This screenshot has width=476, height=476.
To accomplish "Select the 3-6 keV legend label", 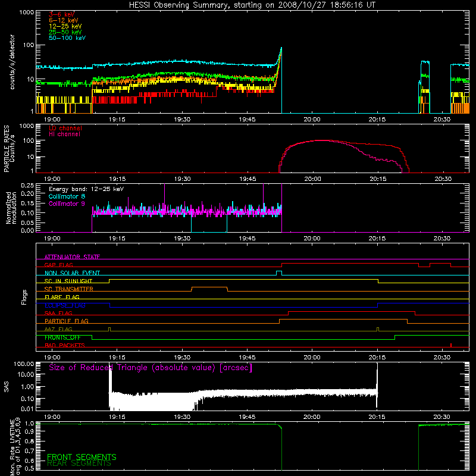I will (x=61, y=14).
